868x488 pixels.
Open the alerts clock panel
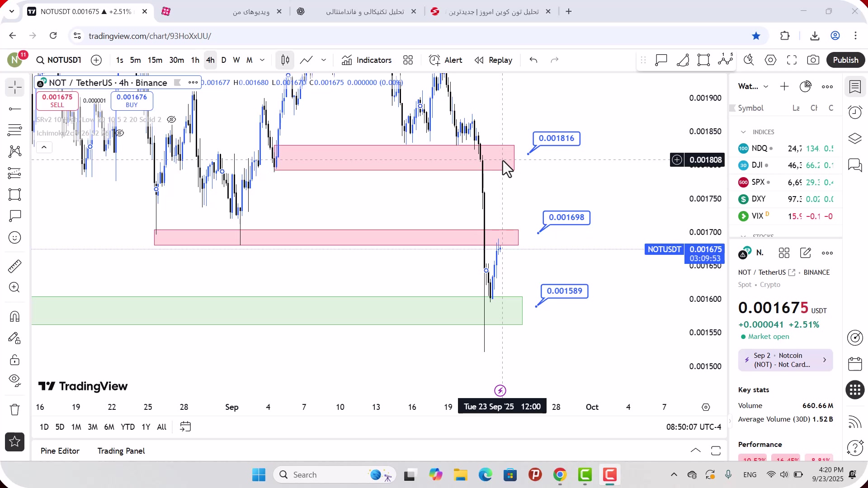coord(855,112)
